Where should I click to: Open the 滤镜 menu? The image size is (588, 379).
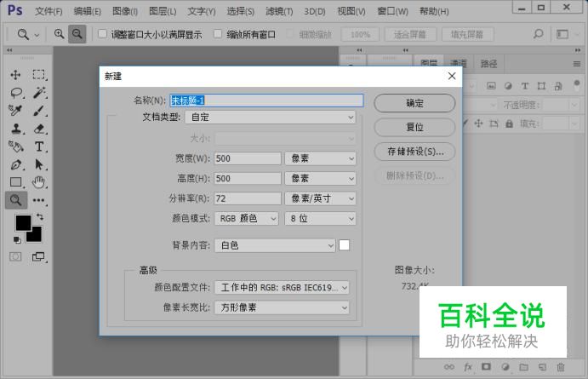click(279, 11)
